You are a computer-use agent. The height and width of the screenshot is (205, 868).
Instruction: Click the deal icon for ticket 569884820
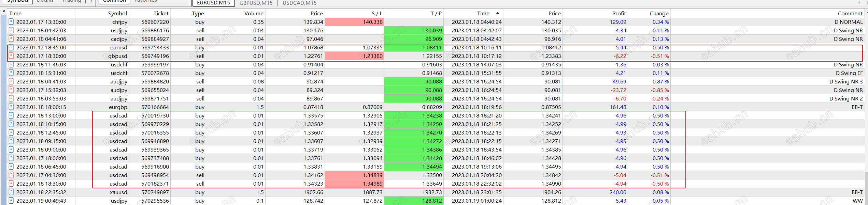[11, 81]
